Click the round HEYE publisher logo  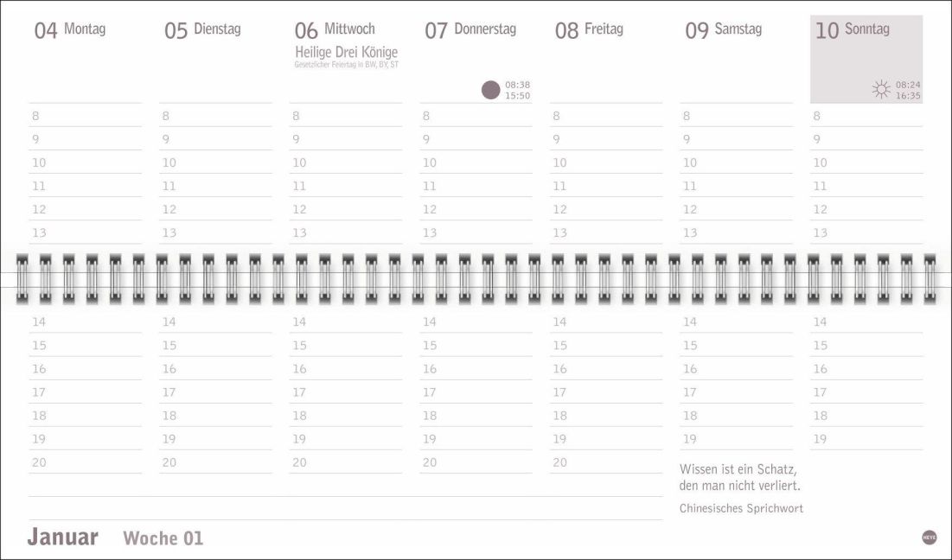pos(930,537)
